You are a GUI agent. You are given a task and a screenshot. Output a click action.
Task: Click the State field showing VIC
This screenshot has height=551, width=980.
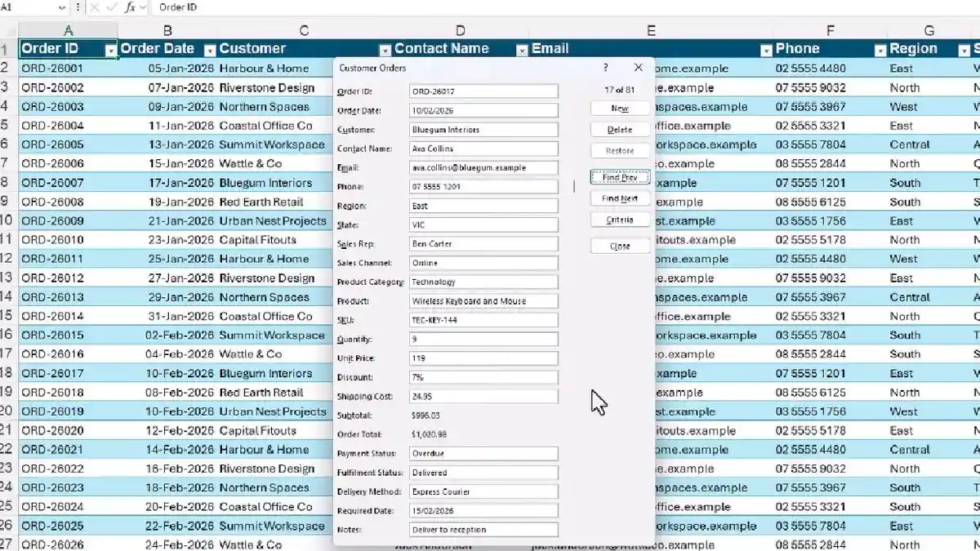coord(483,224)
